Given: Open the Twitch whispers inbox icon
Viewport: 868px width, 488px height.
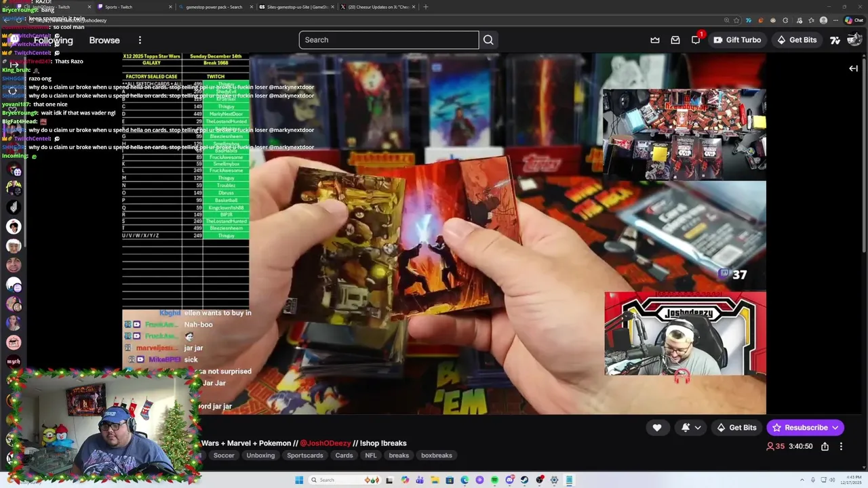Looking at the screenshot, I should coord(675,40).
